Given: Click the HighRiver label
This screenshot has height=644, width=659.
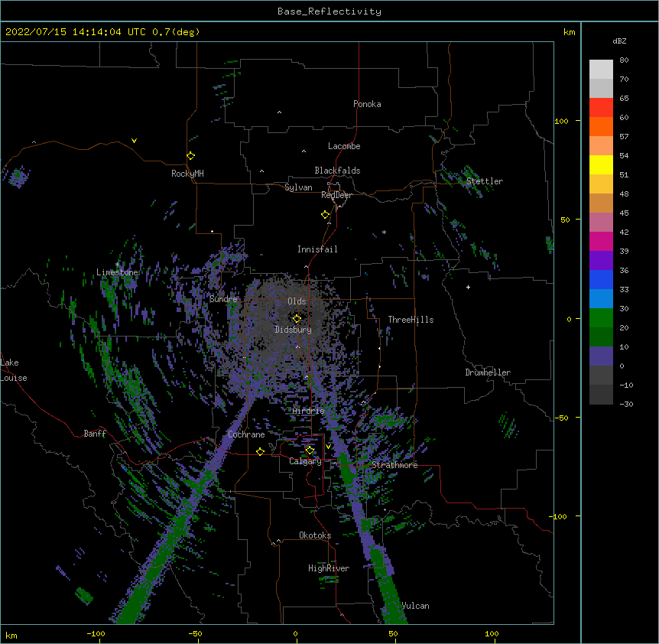Looking at the screenshot, I should [x=329, y=568].
